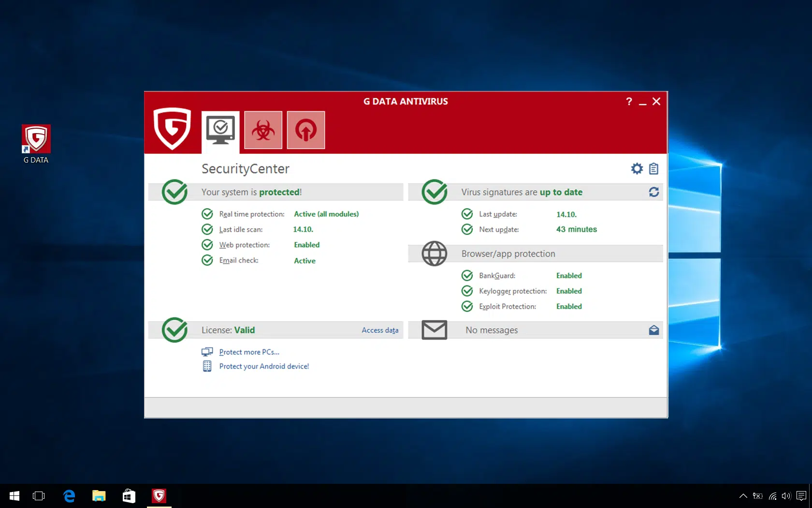The height and width of the screenshot is (508, 812).
Task: Toggle Web protection Enabled setting
Action: (x=307, y=245)
